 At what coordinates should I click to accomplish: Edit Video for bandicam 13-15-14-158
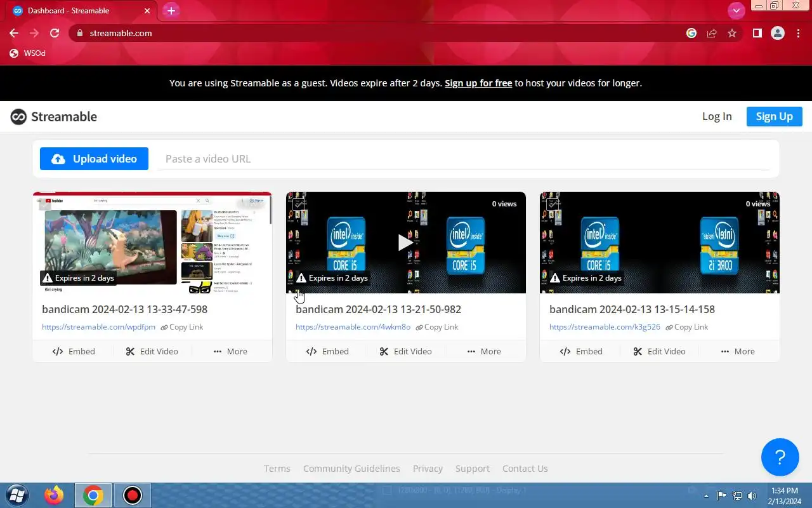pyautogui.click(x=660, y=351)
